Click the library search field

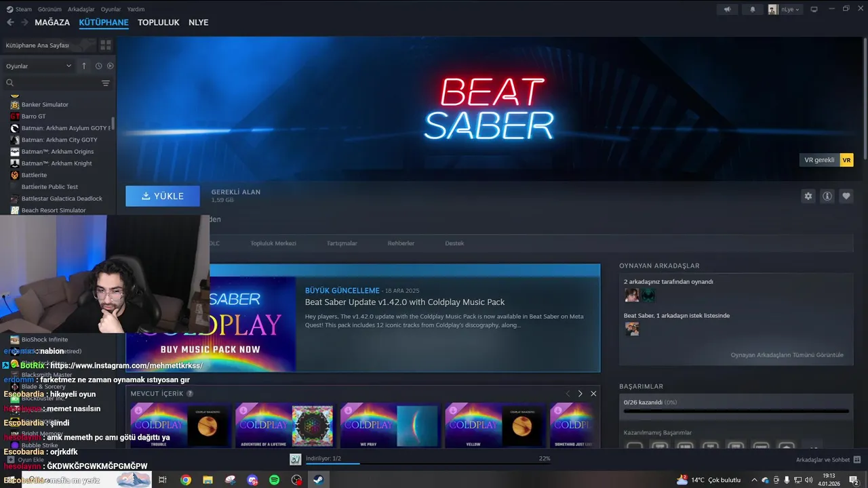[52, 83]
